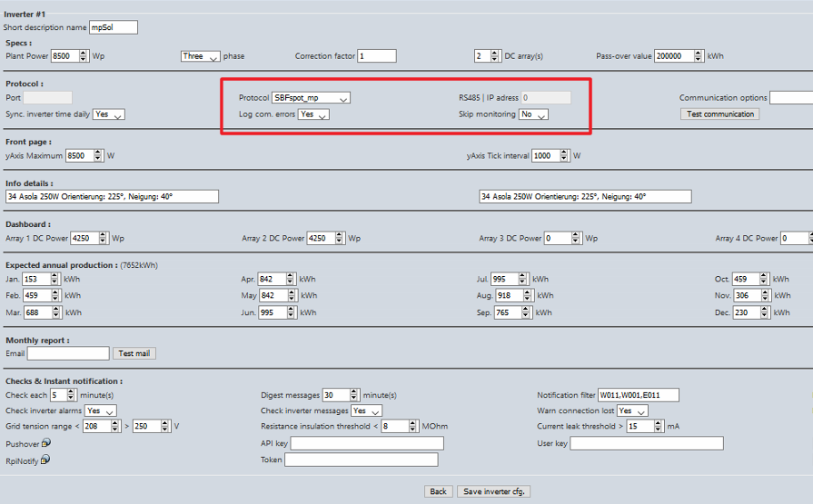
Task: Increase the yAxis Tick interval stepper
Action: coord(565,153)
